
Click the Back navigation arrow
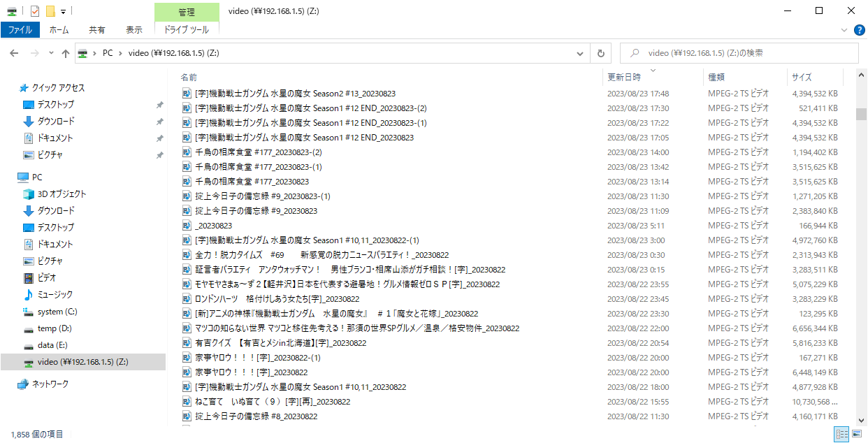(15, 53)
